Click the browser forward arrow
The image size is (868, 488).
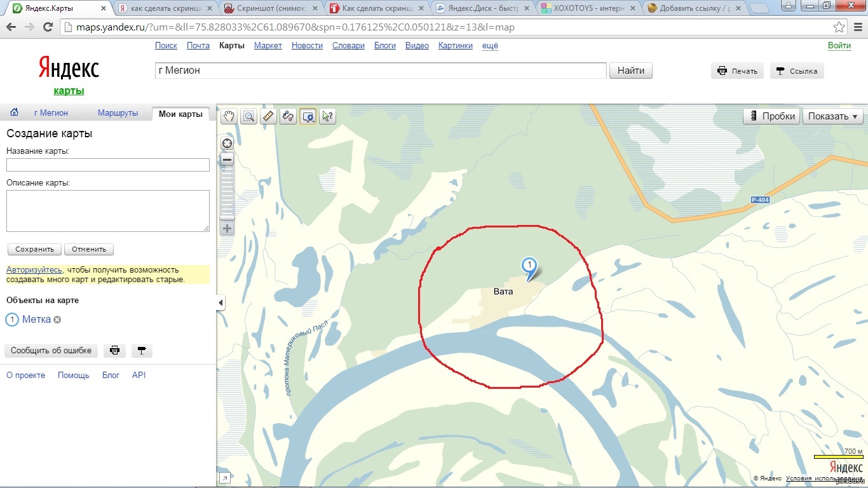click(29, 27)
